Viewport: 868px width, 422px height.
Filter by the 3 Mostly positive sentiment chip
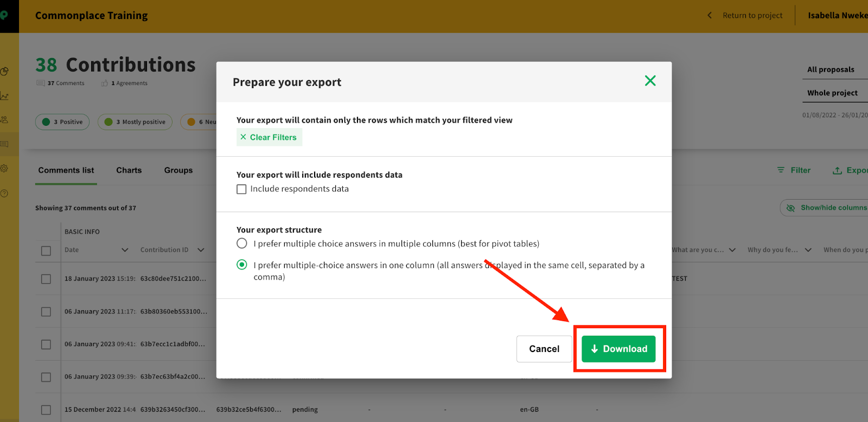(135, 122)
